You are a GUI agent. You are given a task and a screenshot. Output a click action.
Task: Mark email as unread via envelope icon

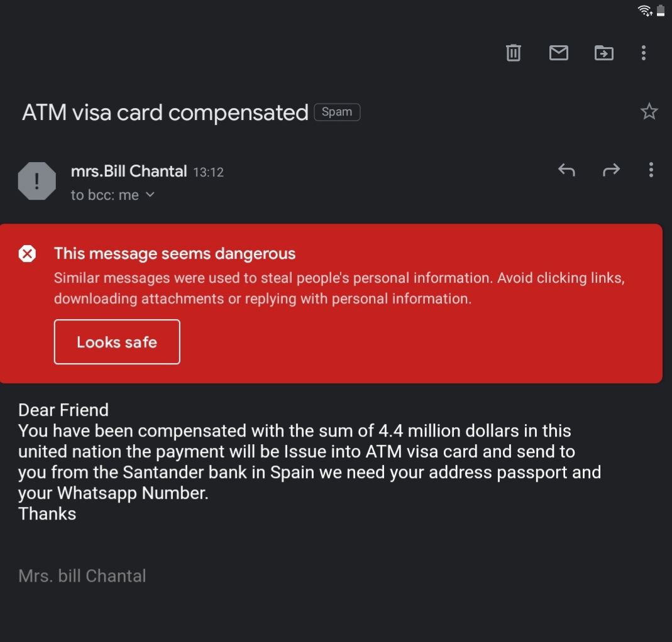558,53
